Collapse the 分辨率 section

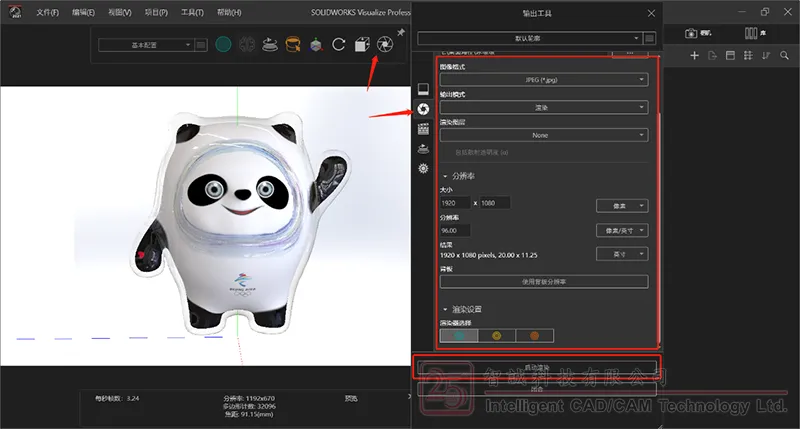click(445, 176)
